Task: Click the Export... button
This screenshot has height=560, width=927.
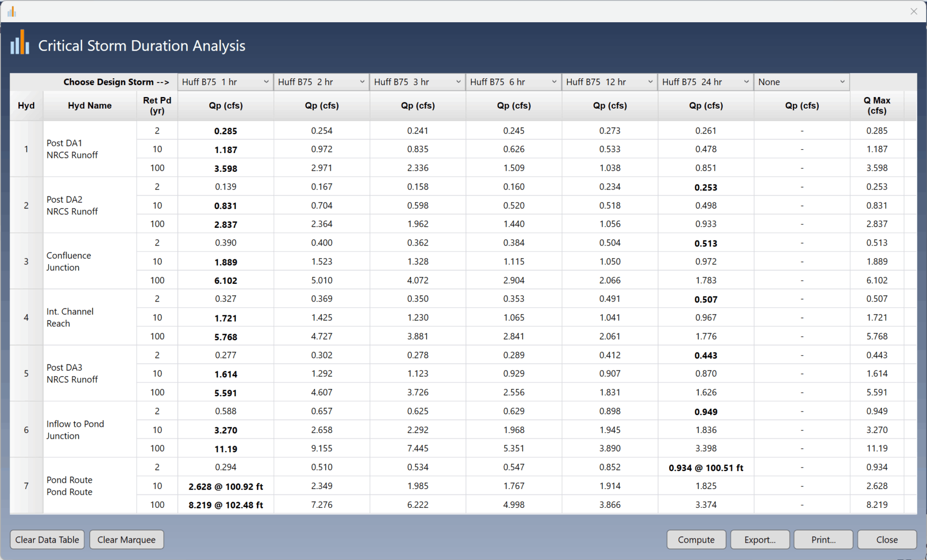Action: pyautogui.click(x=759, y=540)
